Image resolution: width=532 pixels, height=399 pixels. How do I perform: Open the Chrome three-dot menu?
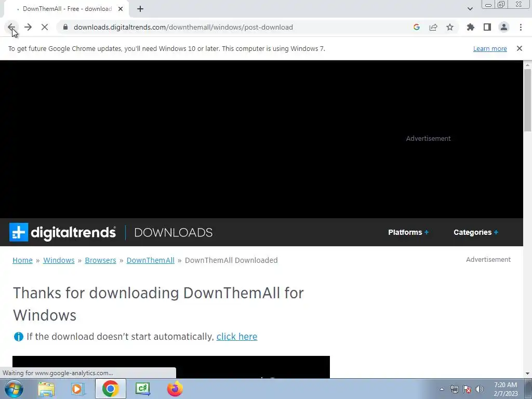pos(521,27)
